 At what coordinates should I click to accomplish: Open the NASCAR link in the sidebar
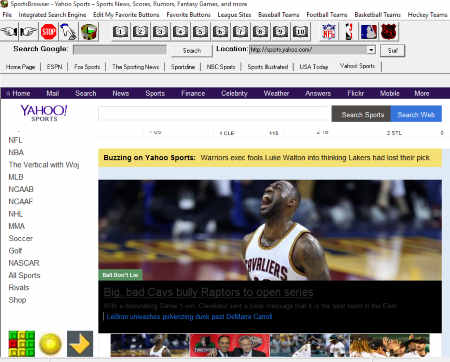click(x=24, y=263)
